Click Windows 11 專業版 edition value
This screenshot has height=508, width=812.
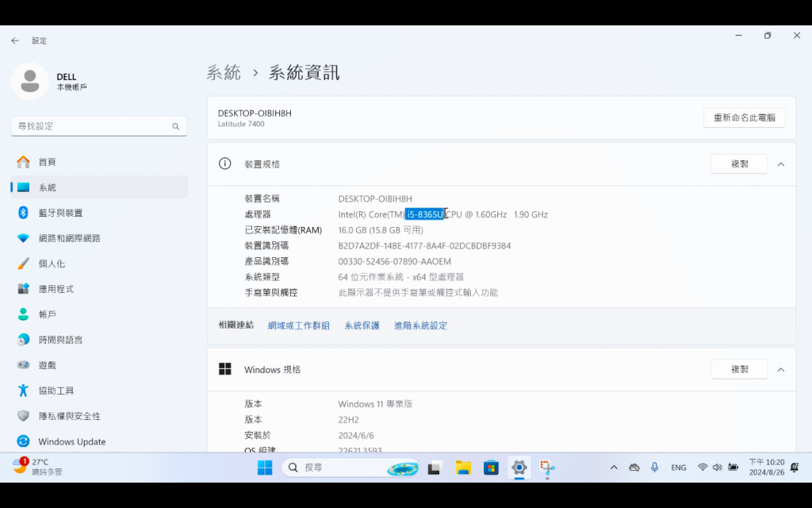pyautogui.click(x=375, y=404)
